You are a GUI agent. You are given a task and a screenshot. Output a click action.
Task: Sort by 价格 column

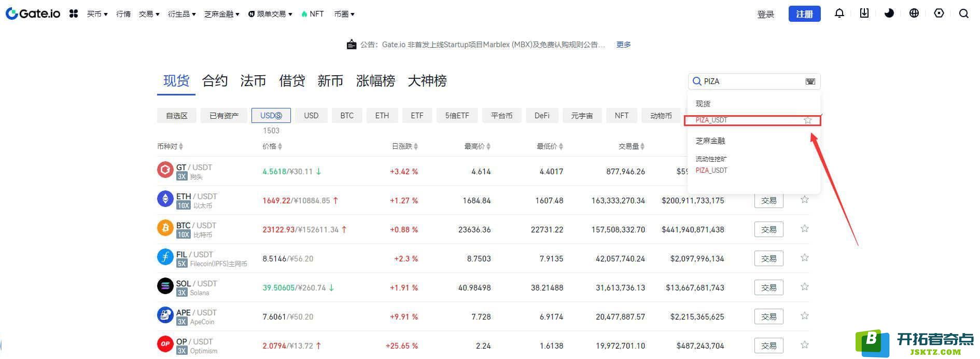272,146
